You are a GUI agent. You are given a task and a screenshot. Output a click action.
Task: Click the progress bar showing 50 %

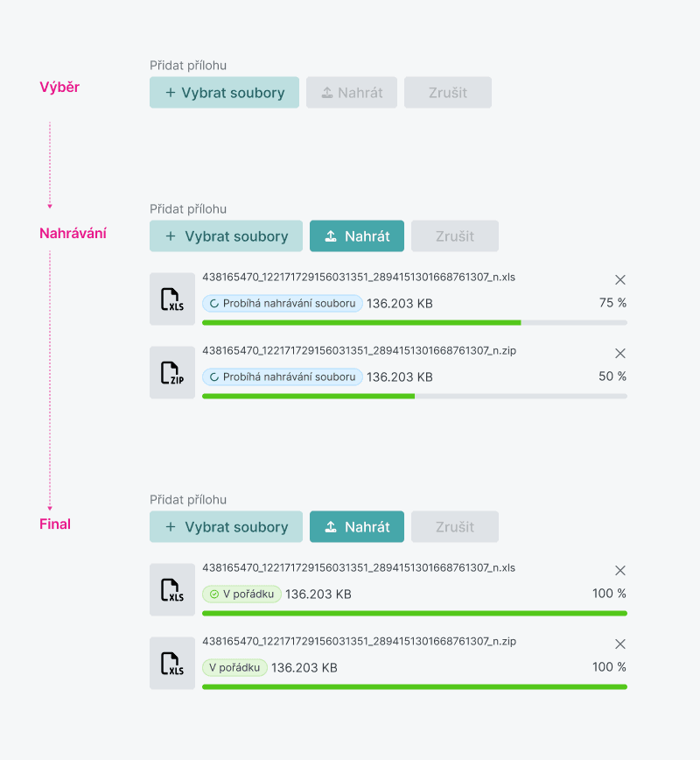414,396
